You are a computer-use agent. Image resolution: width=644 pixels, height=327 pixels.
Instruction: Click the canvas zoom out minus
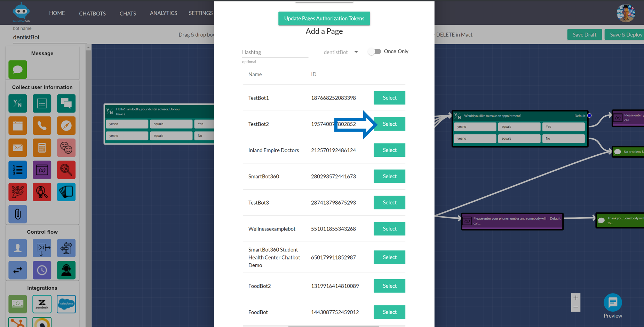pos(576,307)
